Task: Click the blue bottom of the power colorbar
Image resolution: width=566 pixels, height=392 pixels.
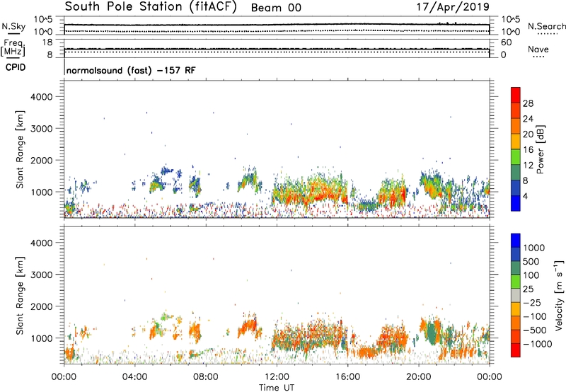Action: click(x=516, y=203)
